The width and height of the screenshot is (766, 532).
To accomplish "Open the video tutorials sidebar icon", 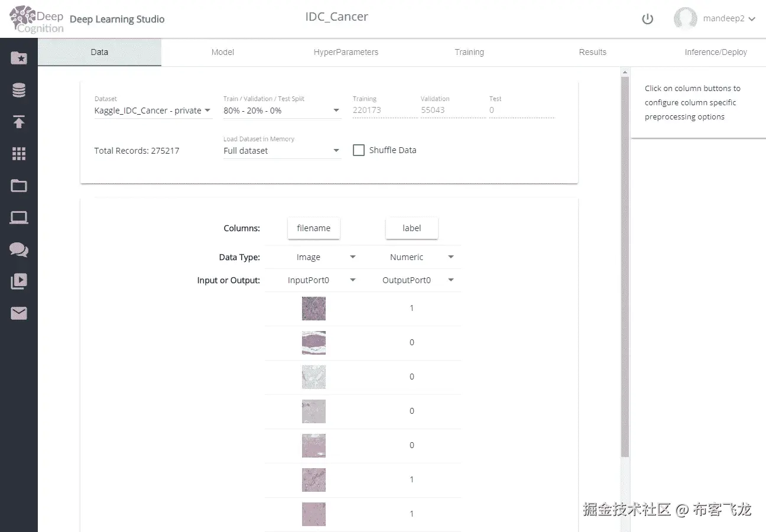I will coord(19,281).
